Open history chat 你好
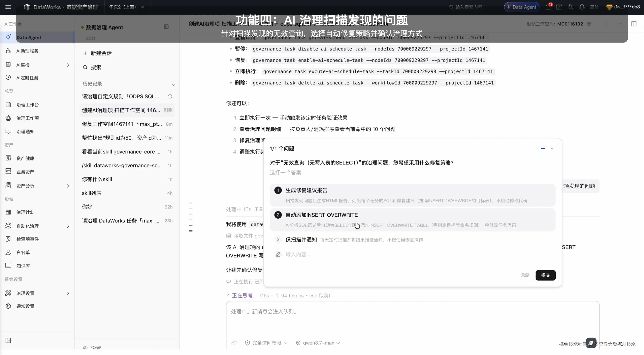 pos(127,207)
